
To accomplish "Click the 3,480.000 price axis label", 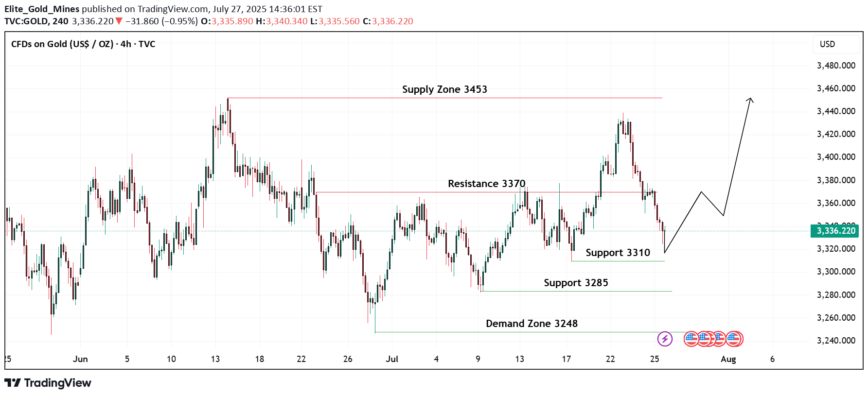I will [x=836, y=66].
